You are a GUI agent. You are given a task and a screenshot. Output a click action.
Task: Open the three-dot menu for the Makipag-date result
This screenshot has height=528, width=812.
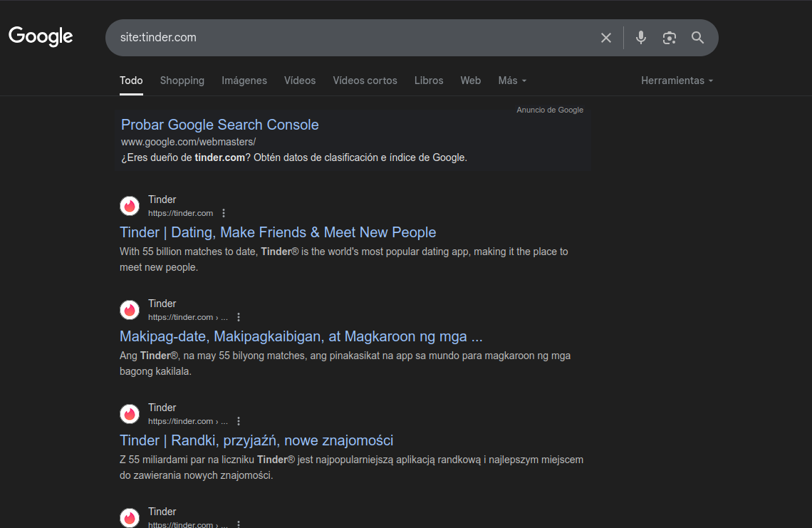tap(239, 317)
